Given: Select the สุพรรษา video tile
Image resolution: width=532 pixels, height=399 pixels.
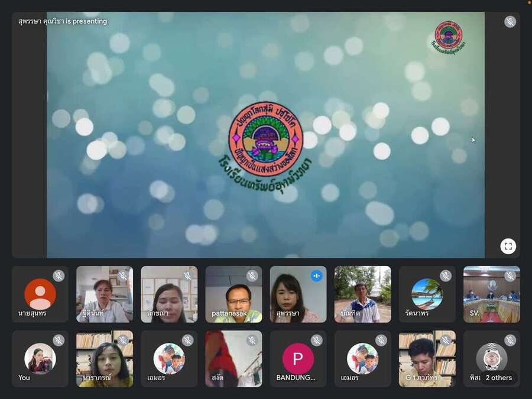Looking at the screenshot, I should pos(298,294).
